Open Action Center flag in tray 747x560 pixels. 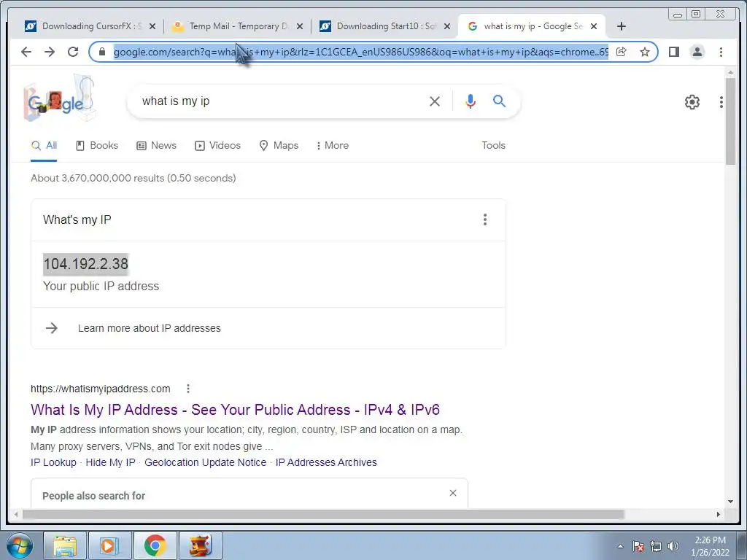click(x=638, y=546)
